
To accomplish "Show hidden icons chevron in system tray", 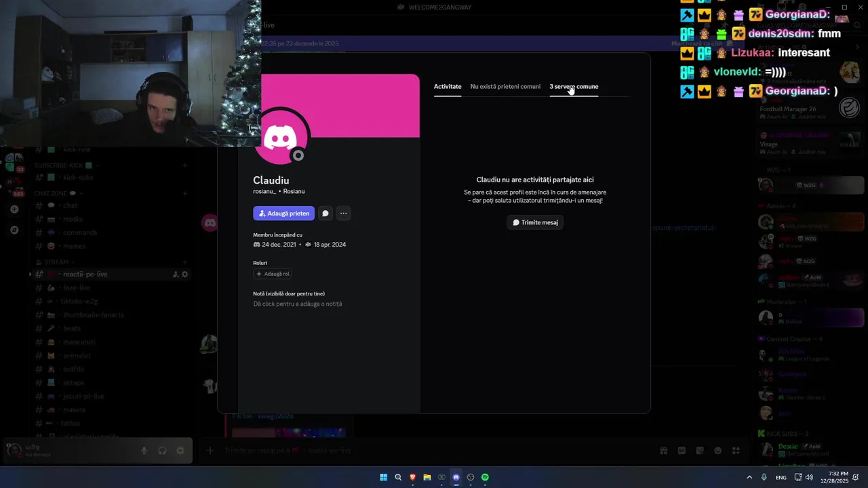I will [x=749, y=477].
